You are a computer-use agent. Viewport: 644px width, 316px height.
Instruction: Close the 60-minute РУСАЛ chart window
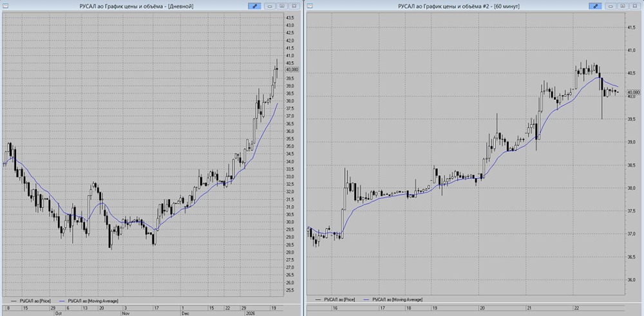click(x=635, y=6)
